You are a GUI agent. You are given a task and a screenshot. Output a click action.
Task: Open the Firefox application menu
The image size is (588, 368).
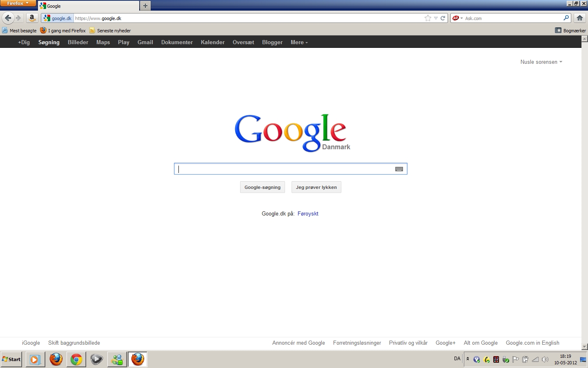18,3
